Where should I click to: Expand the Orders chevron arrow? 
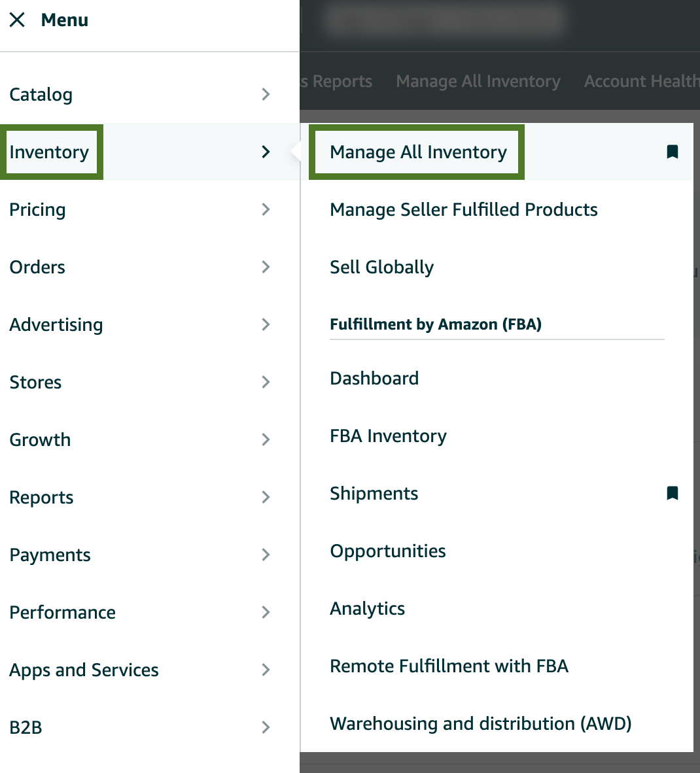pyautogui.click(x=266, y=267)
